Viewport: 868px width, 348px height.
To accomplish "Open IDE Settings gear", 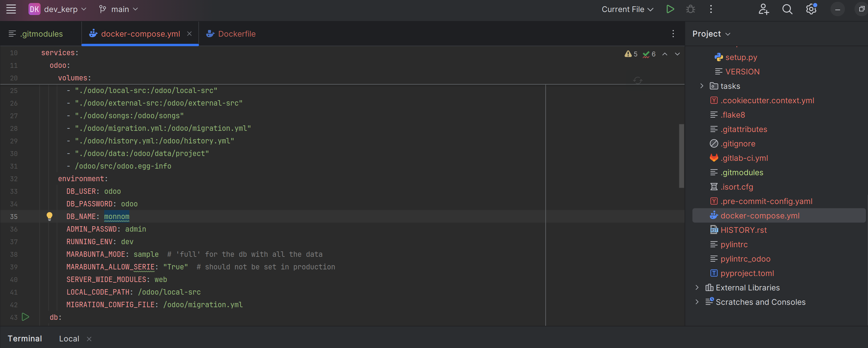I will click(811, 9).
